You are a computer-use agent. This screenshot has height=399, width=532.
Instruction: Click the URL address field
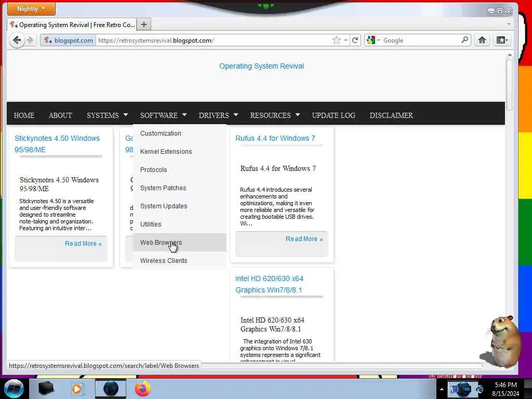(x=214, y=41)
